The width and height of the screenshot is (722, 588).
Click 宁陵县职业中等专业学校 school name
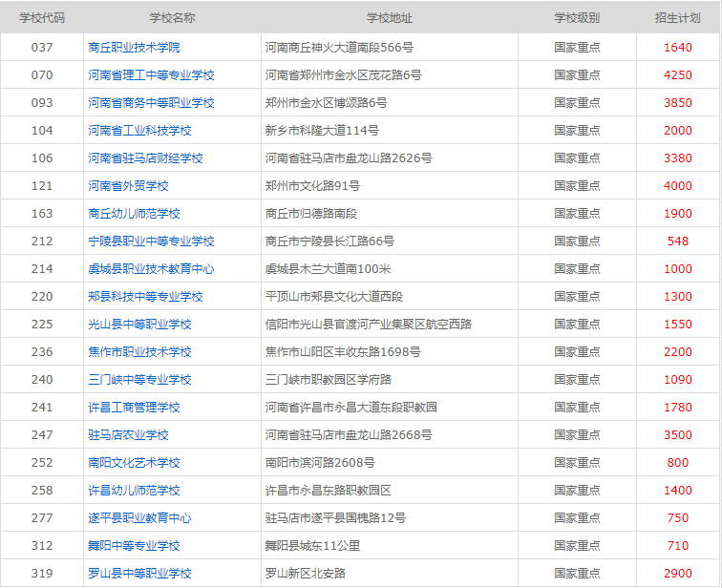coord(151,241)
